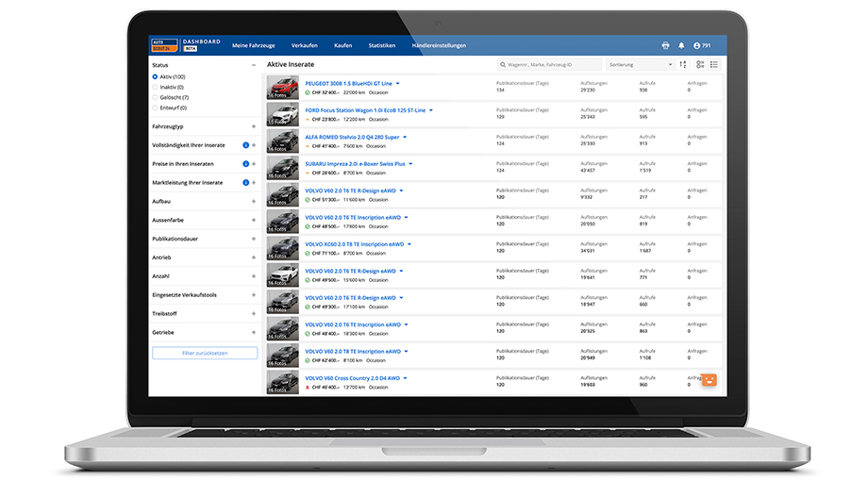Open dropdown arrow beside Volvo XC60 title
868x481 pixels.
click(409, 244)
